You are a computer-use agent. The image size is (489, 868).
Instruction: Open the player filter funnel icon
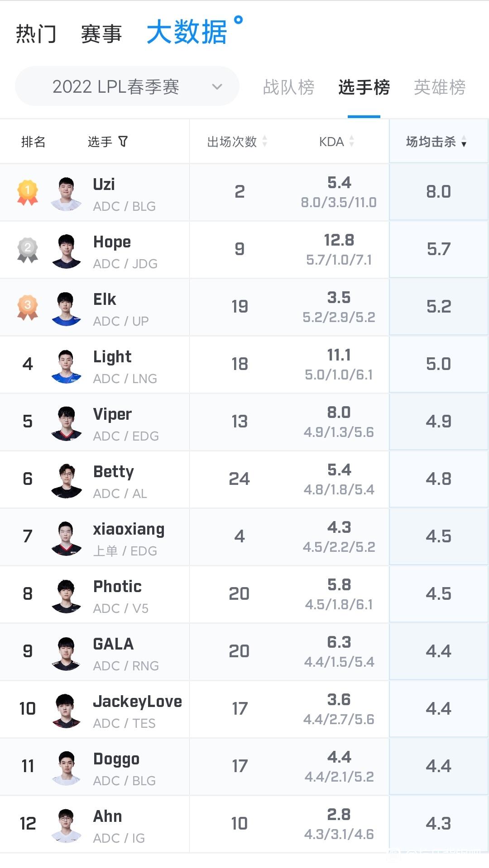pos(123,142)
